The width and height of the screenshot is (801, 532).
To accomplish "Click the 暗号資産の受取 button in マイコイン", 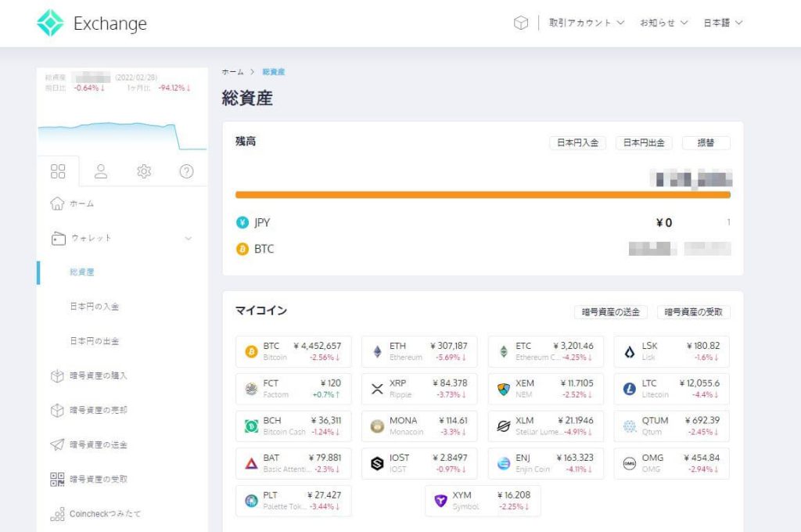I will tap(693, 311).
